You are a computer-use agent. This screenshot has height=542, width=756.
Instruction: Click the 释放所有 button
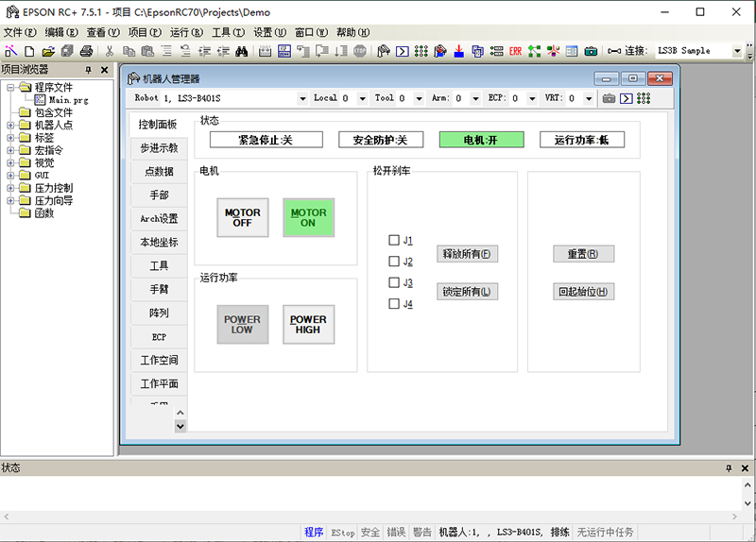(466, 254)
